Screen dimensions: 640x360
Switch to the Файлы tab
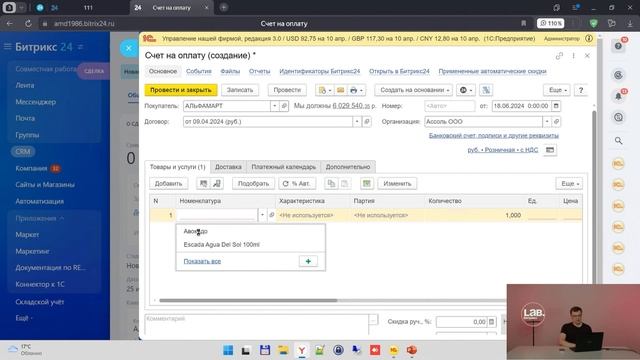tap(230, 71)
